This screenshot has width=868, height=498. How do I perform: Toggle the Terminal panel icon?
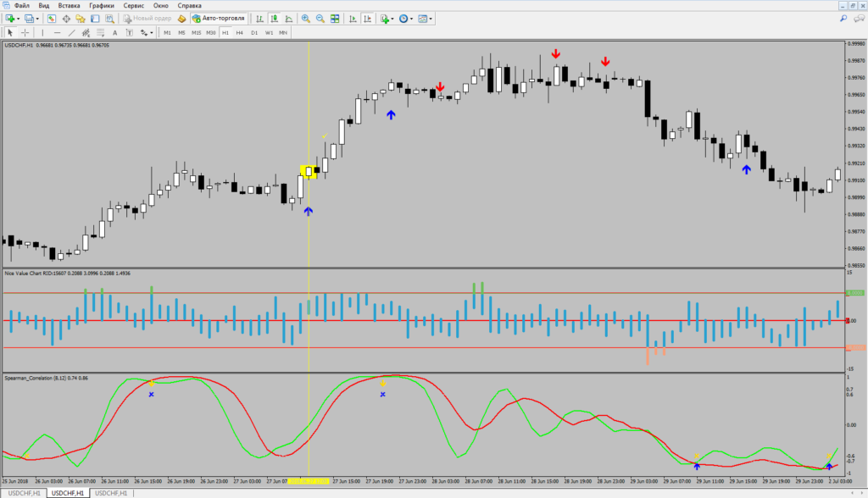tap(95, 19)
